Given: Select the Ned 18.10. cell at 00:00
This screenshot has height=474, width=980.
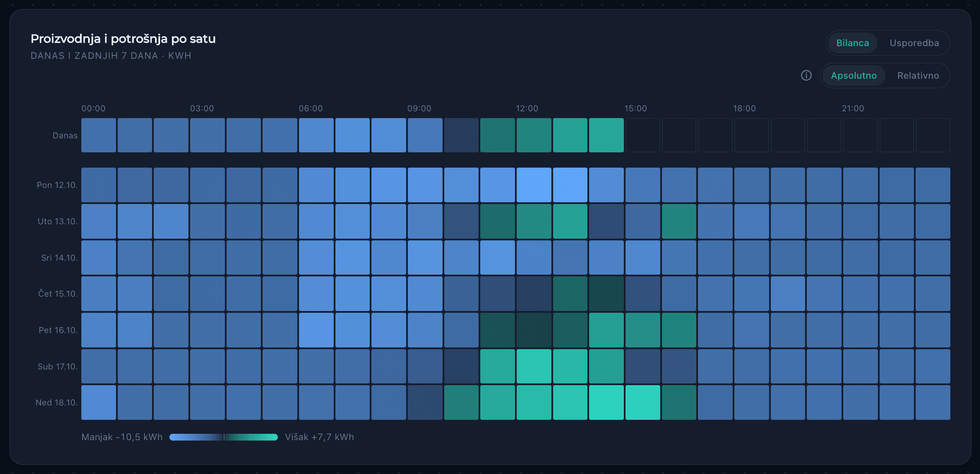Looking at the screenshot, I should [x=99, y=402].
